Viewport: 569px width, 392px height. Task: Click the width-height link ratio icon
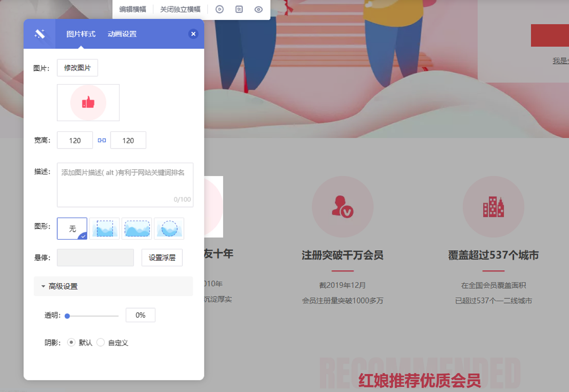tap(102, 140)
